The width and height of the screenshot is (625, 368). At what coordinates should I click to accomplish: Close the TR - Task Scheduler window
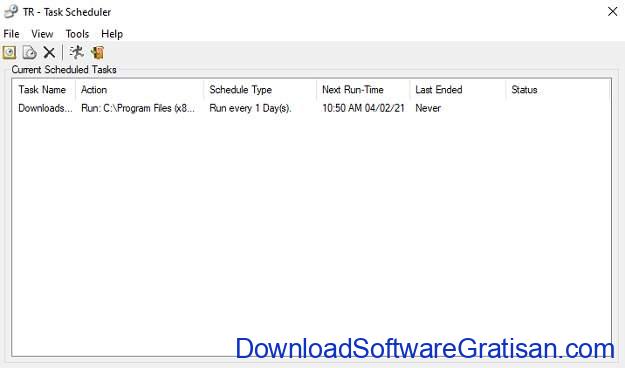click(x=613, y=12)
